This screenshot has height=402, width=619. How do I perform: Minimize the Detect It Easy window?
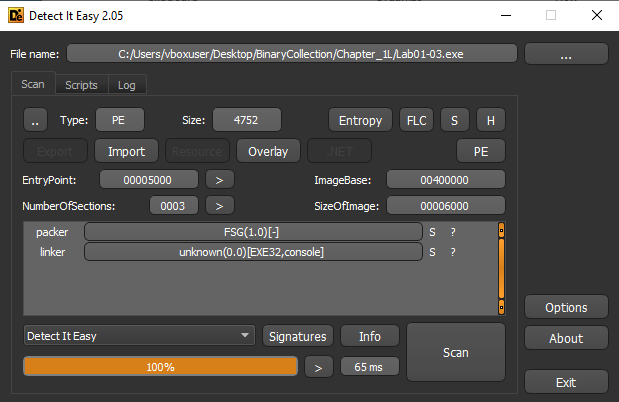coord(506,15)
